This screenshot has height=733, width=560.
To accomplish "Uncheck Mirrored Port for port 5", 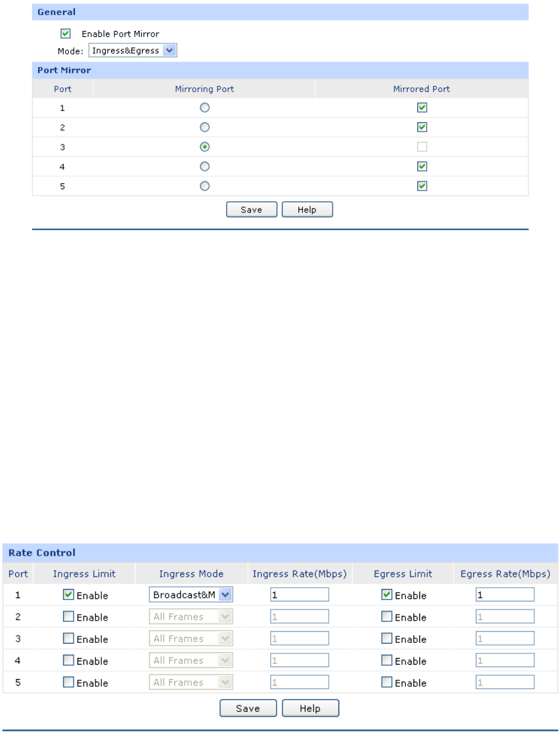I will (421, 186).
